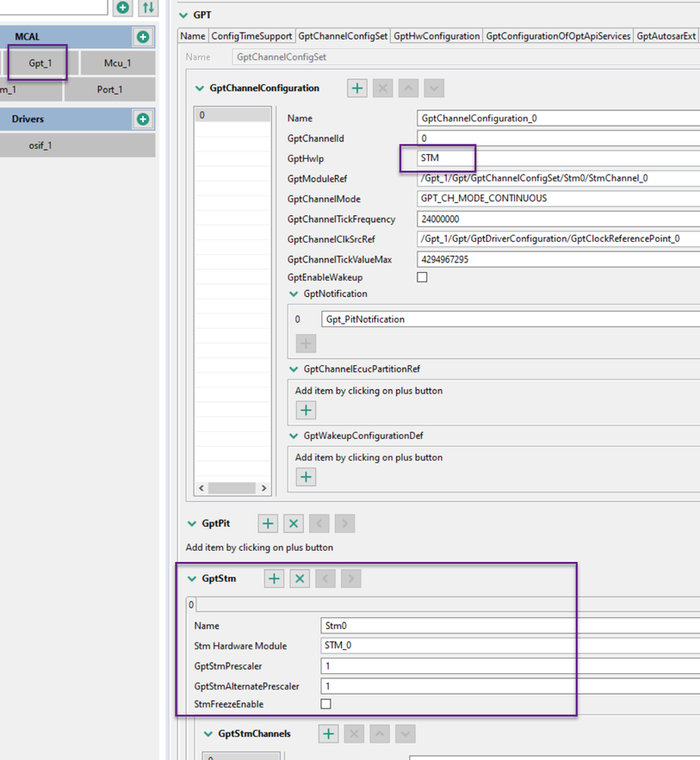Select GptStm item tab 0
This screenshot has width=700, height=760.
(x=191, y=605)
